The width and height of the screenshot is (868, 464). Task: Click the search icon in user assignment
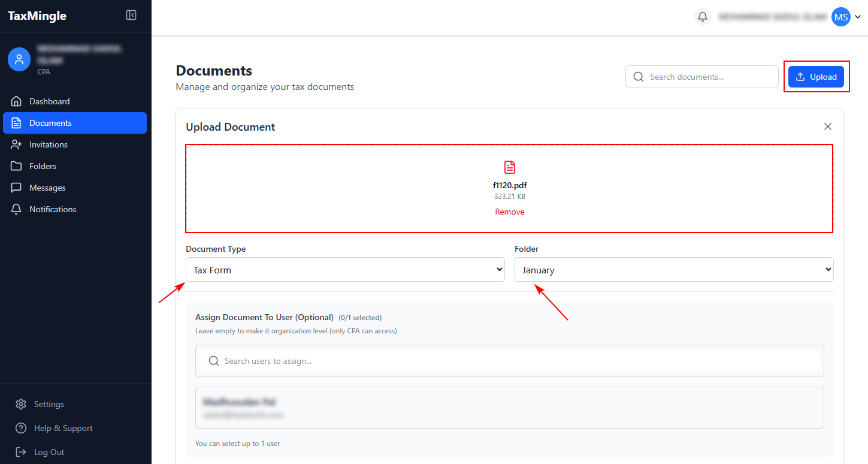pyautogui.click(x=213, y=361)
